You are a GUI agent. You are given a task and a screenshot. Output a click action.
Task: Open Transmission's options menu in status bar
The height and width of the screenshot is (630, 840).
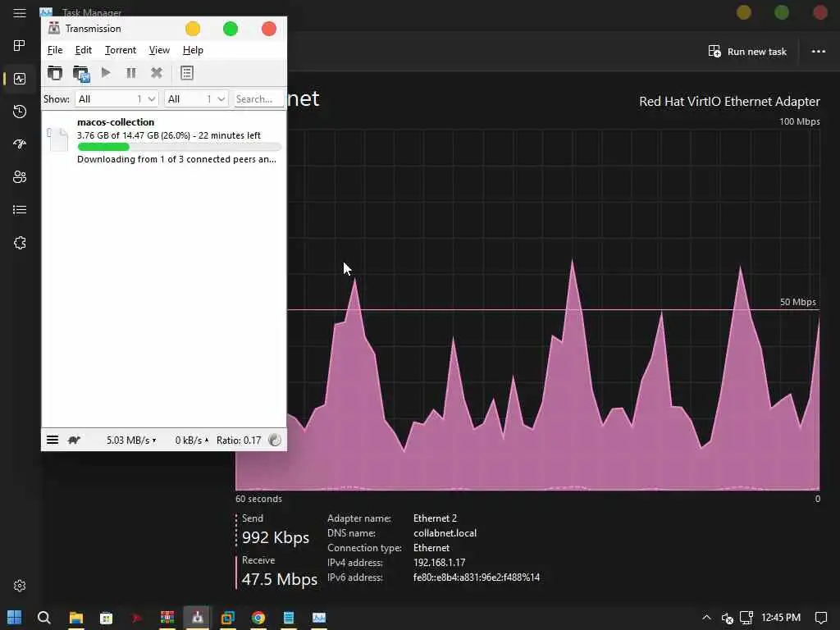[x=52, y=440]
